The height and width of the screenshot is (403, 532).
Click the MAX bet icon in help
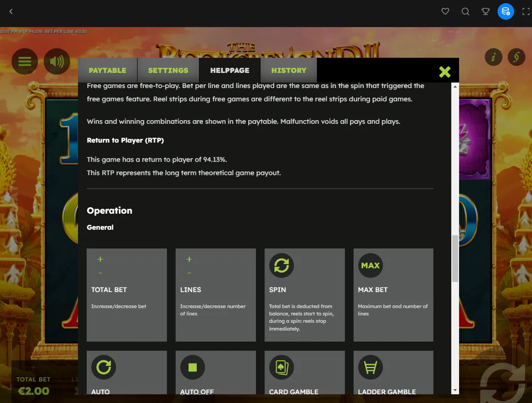371,265
